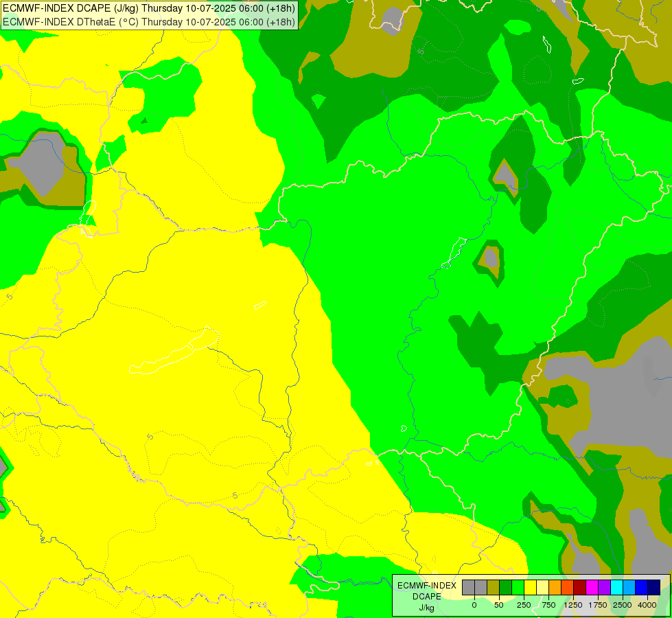Click the bright yellow legend swatch
This screenshot has width=672, height=618.
[x=530, y=588]
